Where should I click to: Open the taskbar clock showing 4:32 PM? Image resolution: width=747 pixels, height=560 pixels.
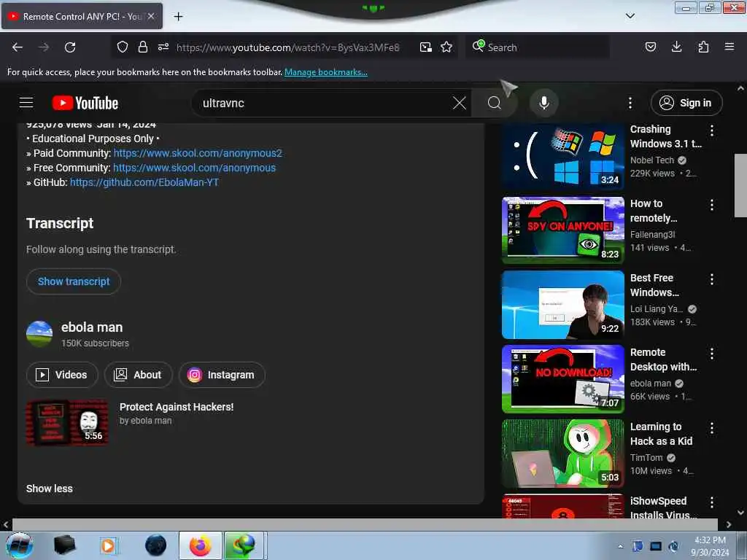point(710,545)
